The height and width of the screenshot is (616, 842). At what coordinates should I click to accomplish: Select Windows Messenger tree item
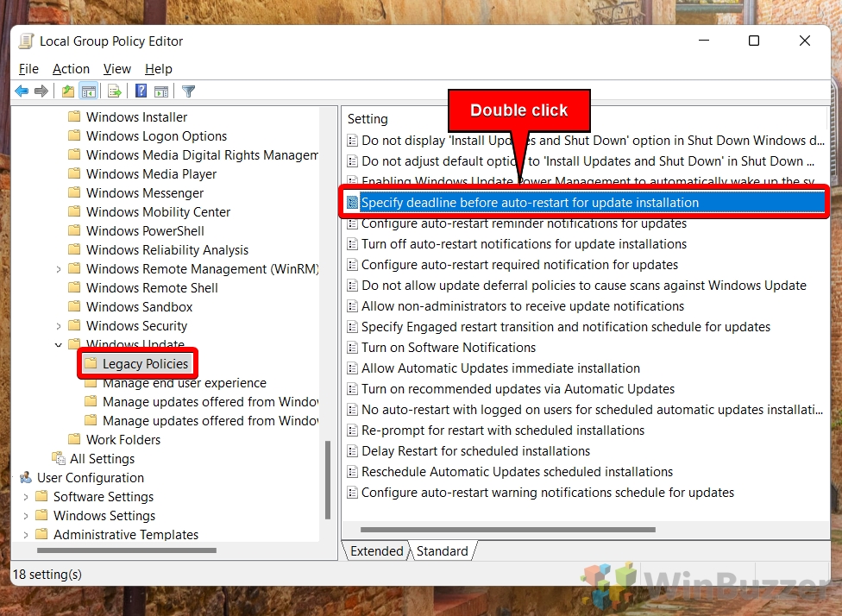coord(144,192)
